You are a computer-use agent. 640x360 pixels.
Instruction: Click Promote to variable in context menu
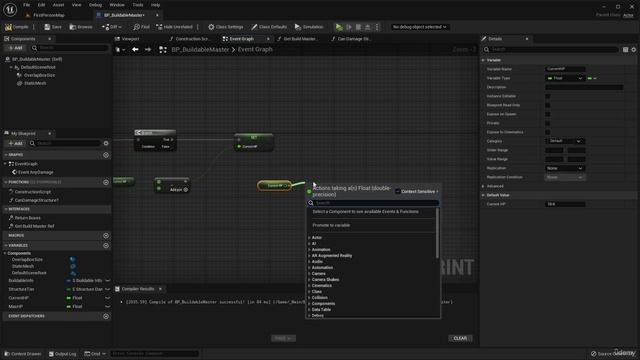click(331, 225)
